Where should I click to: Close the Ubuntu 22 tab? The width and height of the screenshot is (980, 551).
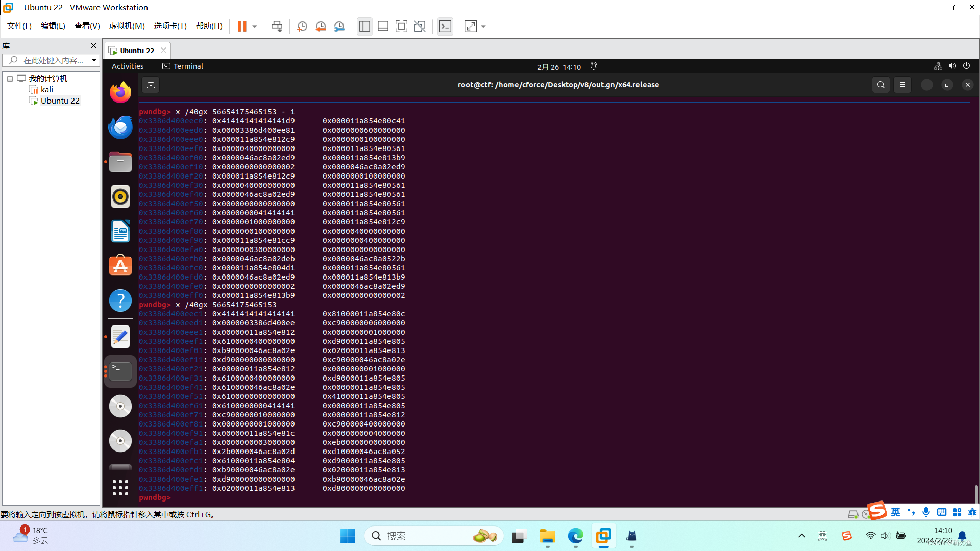(163, 51)
